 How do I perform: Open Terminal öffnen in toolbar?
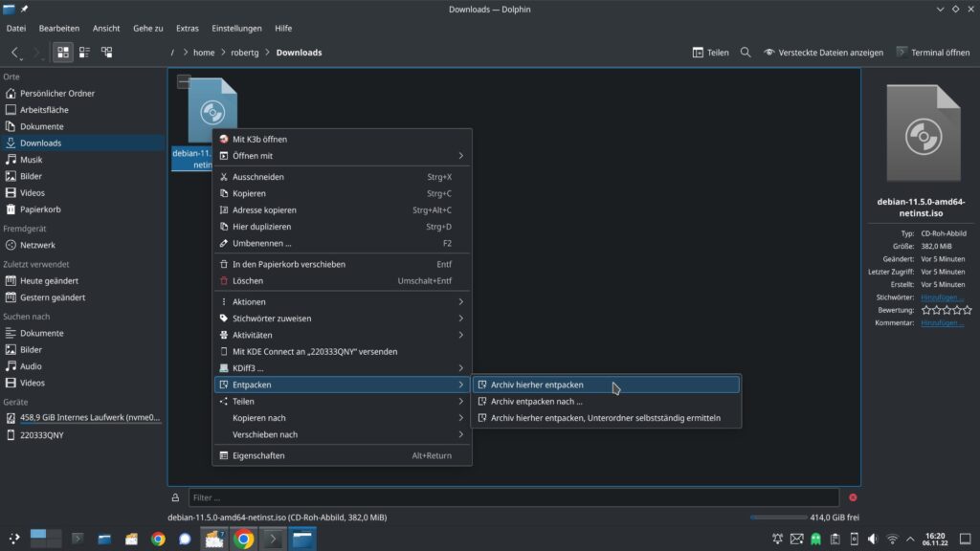(933, 53)
